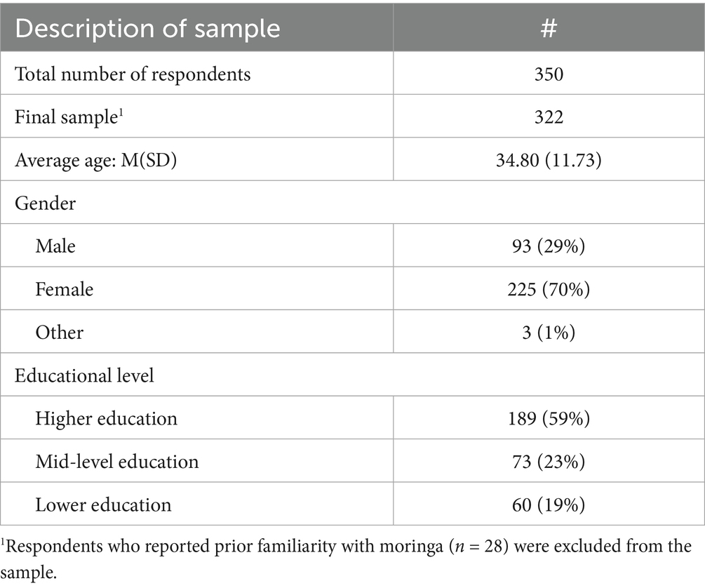Select the "Male" row label

(55, 246)
